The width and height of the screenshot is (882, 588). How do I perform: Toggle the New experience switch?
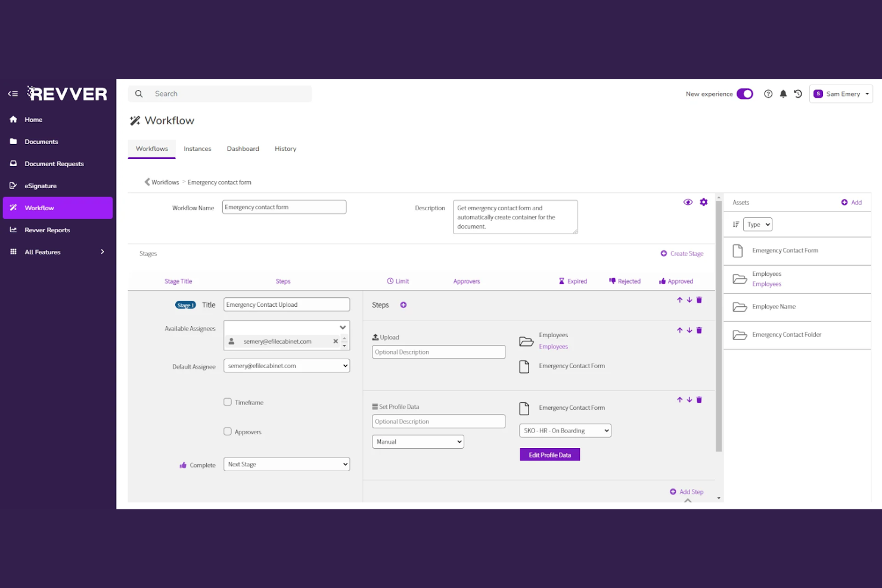(744, 94)
